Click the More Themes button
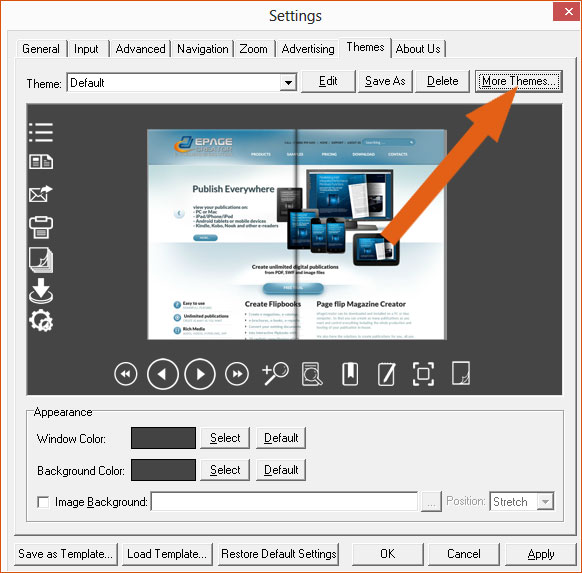The height and width of the screenshot is (573, 582). 519,81
